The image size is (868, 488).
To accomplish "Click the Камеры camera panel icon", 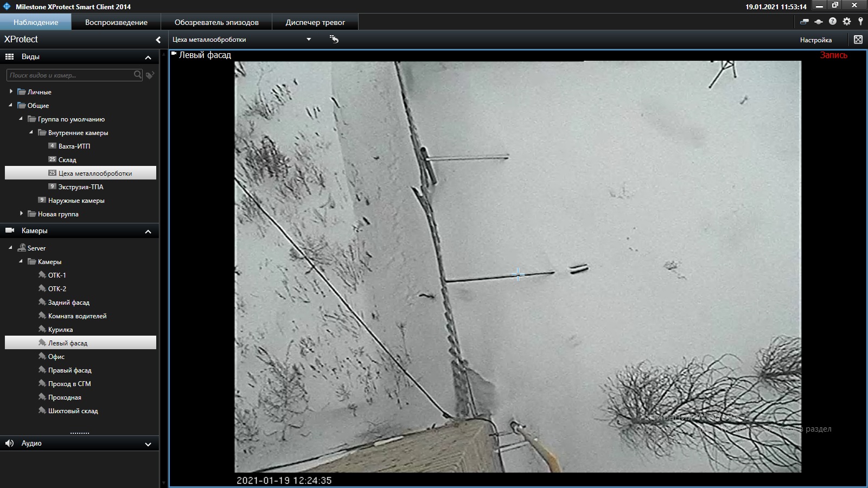I will pos(10,230).
